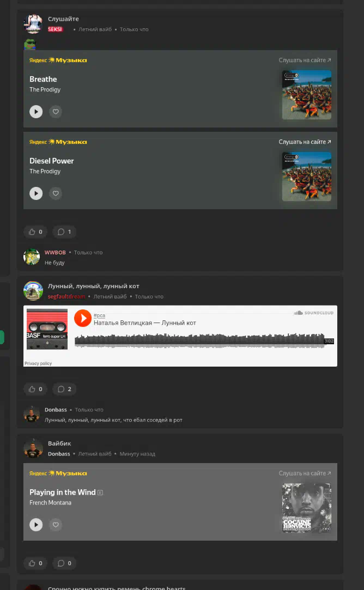This screenshot has height=590, width=364.
Task: Like the Breathe track with heart icon
Action: [x=56, y=112]
